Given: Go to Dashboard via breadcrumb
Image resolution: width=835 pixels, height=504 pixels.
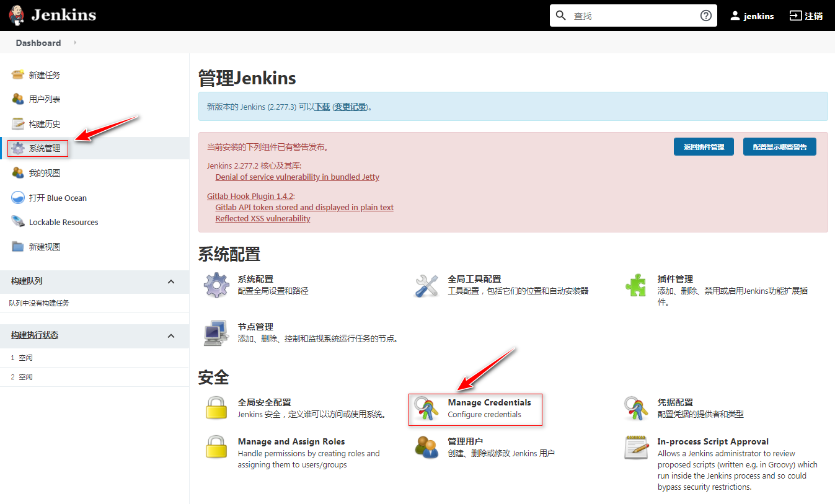Looking at the screenshot, I should pos(38,43).
